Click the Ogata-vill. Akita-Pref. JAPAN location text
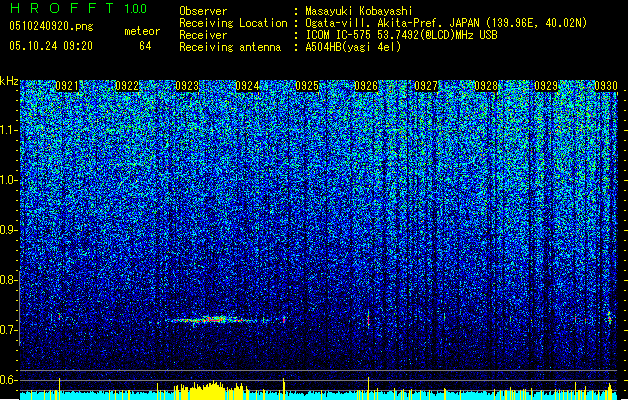629x400 pixels. coord(392,23)
